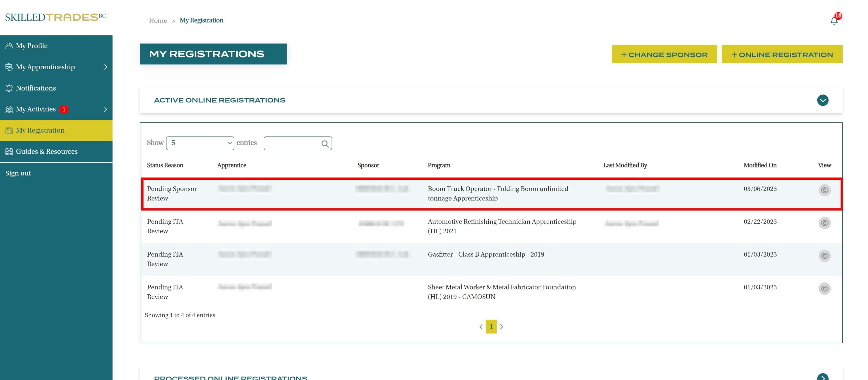Open the Show entries dropdown

[x=200, y=143]
